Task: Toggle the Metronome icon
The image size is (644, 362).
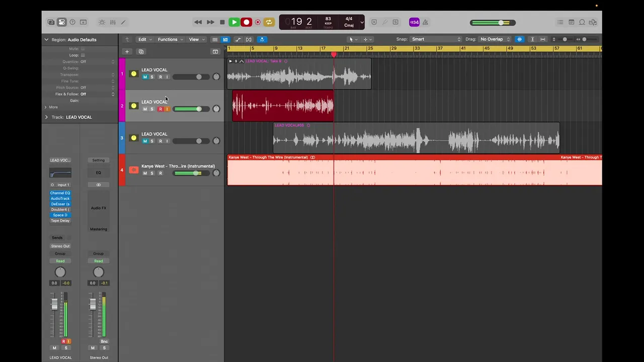Action: pyautogui.click(x=425, y=22)
